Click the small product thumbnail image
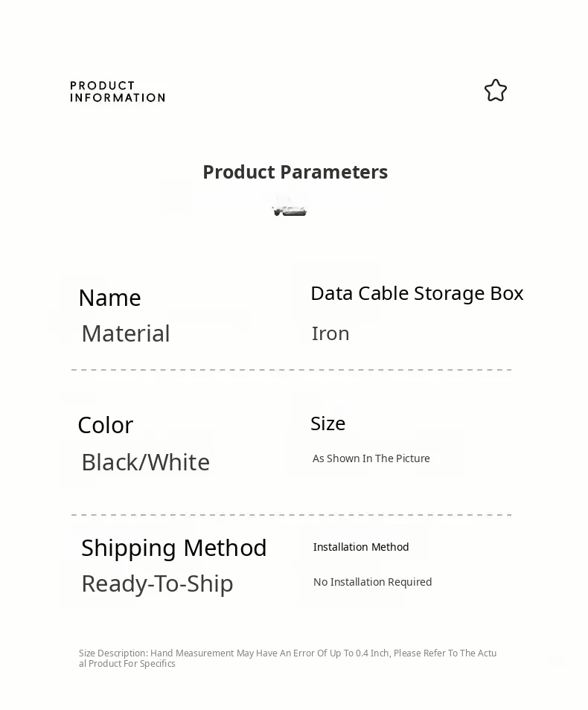This screenshot has width=588, height=710. 290,206
